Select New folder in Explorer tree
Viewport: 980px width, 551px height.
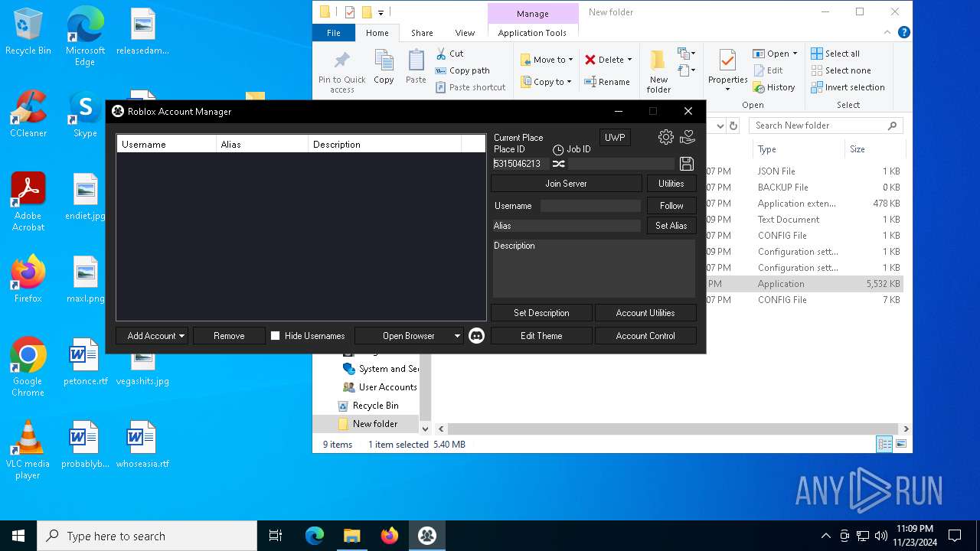point(374,424)
